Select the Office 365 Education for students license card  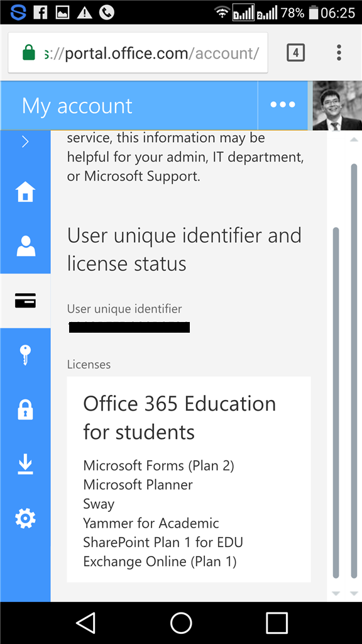click(188, 478)
